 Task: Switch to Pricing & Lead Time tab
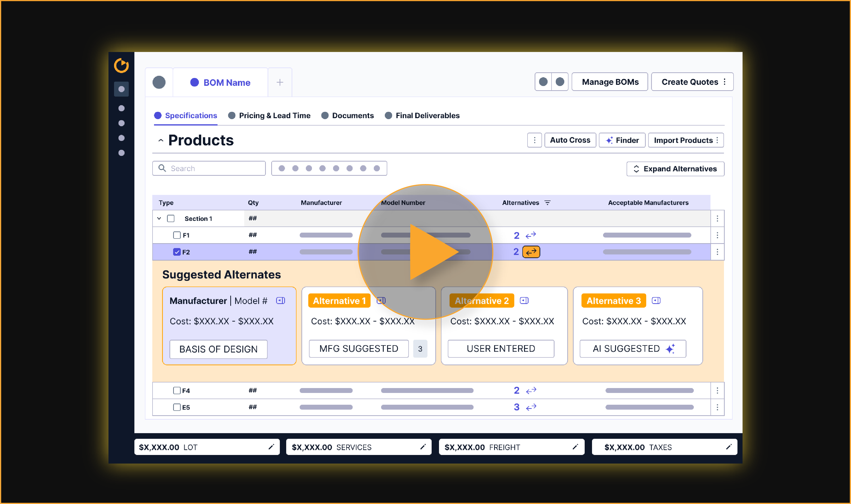pyautogui.click(x=274, y=115)
